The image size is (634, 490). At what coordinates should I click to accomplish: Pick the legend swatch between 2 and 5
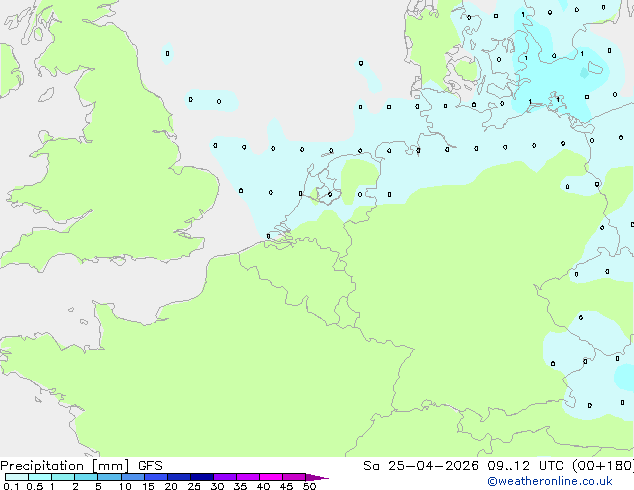[x=86, y=477]
